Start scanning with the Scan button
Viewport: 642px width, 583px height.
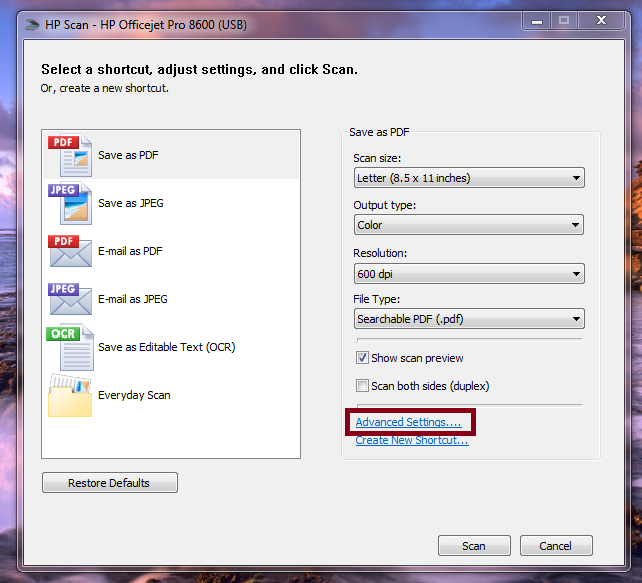pos(474,546)
